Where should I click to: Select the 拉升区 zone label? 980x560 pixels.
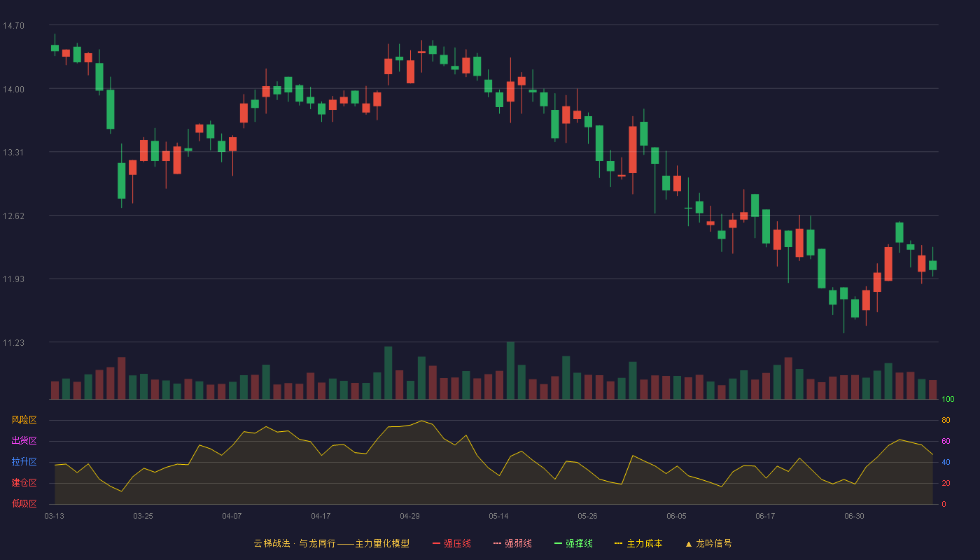tap(24, 462)
